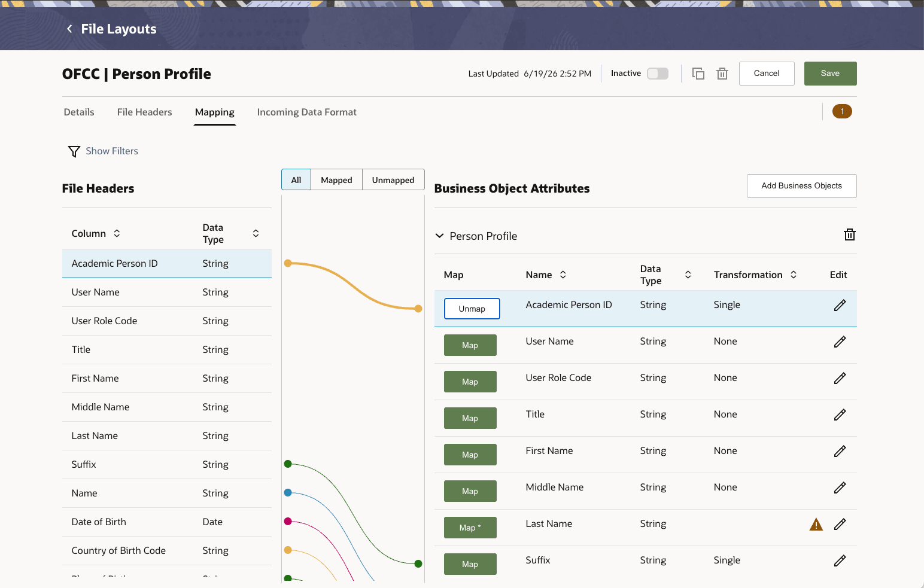The height and width of the screenshot is (588, 924).
Task: Delete the layout with header trash icon
Action: 722,74
